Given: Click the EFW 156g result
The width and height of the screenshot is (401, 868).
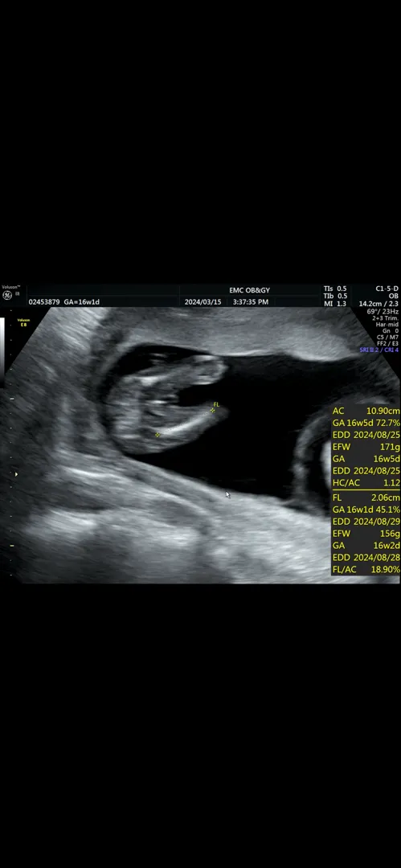Looking at the screenshot, I should coord(366,534).
